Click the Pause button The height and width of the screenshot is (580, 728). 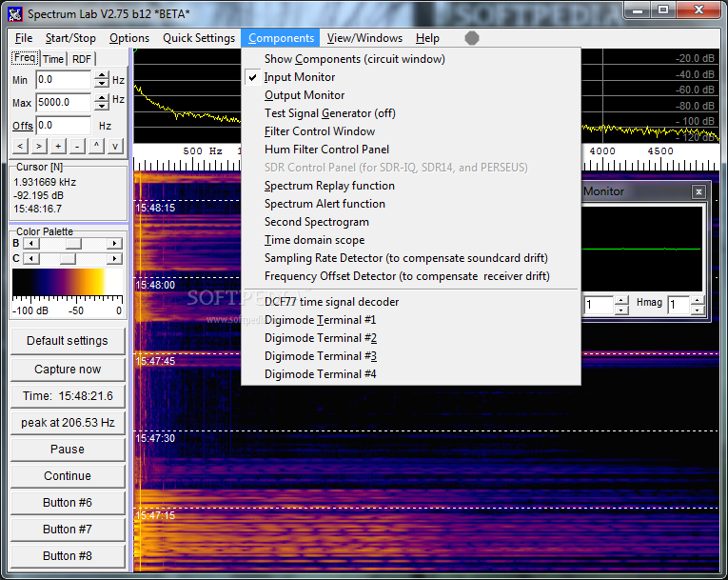click(x=68, y=450)
